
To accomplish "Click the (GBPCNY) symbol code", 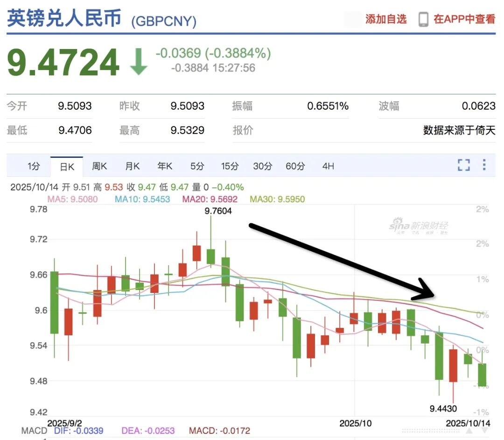I will (x=164, y=21).
